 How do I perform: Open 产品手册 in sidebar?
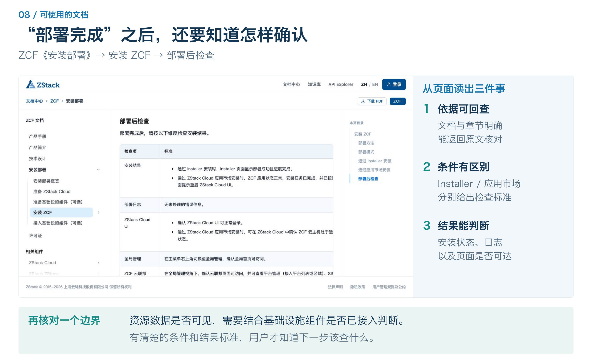pyautogui.click(x=37, y=137)
